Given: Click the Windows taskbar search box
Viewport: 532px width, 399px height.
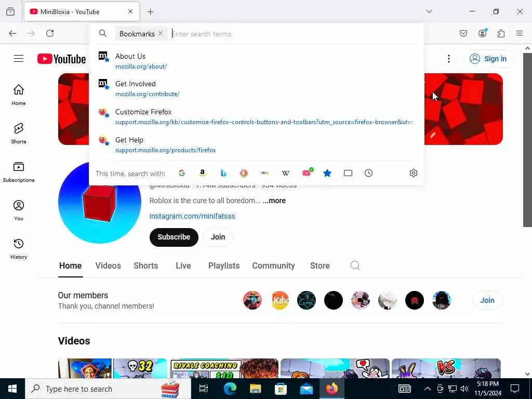Looking at the screenshot, I should click(x=108, y=389).
